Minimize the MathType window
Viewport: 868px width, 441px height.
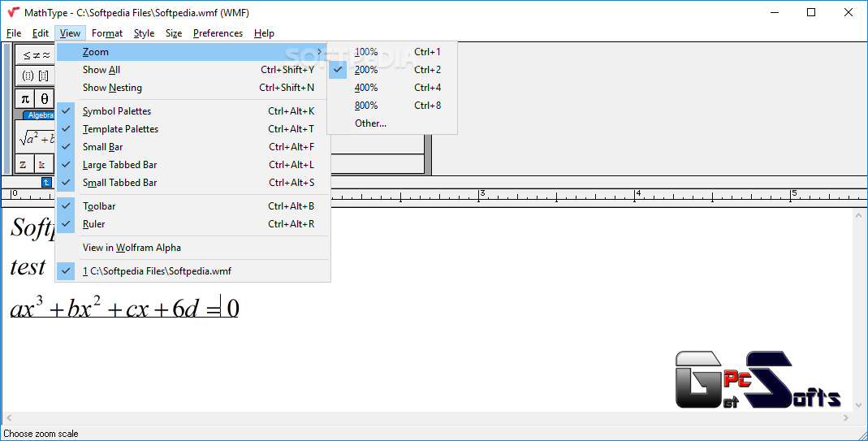point(774,12)
